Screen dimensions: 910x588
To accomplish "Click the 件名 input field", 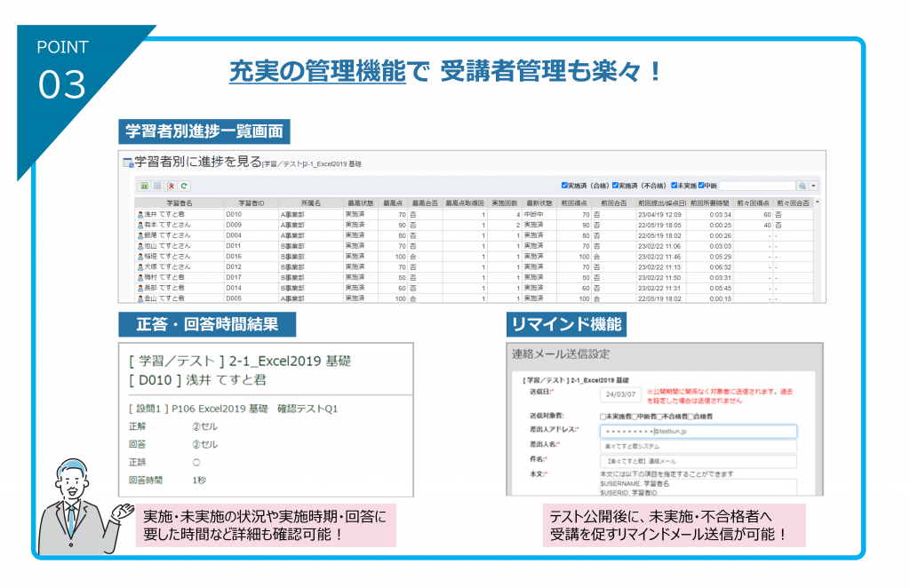I will click(x=698, y=461).
